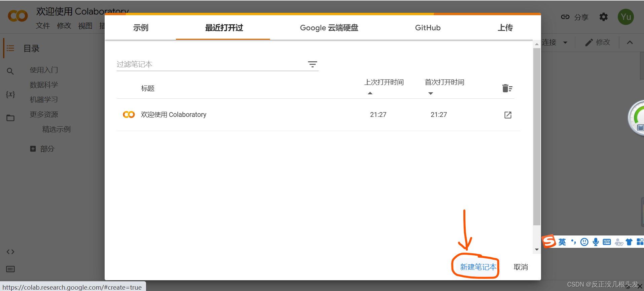The image size is (644, 291).
Task: Click the 上次打开时间 column label
Action: [384, 82]
